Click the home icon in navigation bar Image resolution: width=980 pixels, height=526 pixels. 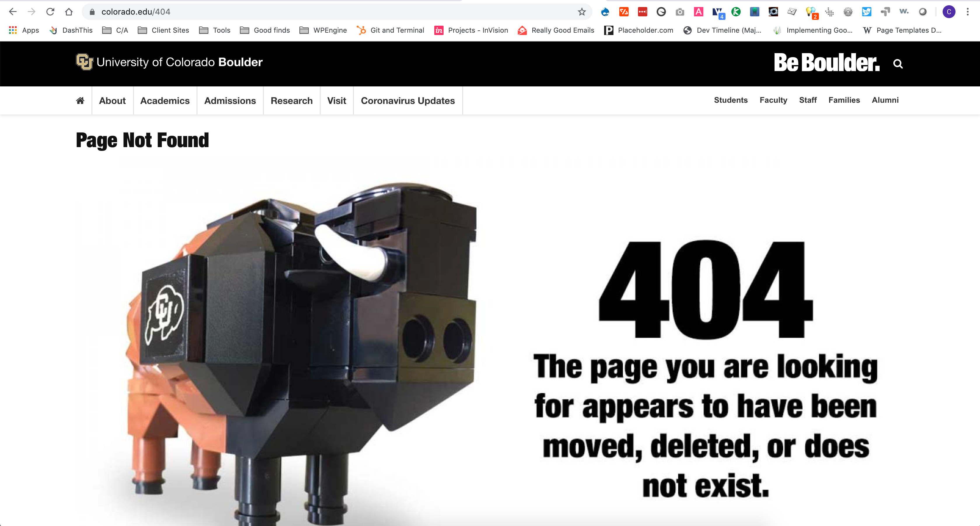click(80, 100)
